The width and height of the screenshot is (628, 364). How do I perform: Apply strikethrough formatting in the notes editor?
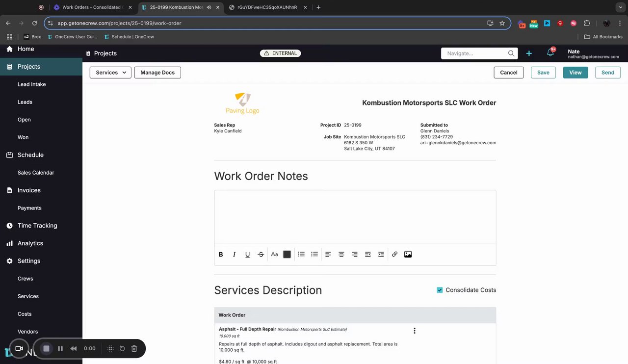point(261,254)
